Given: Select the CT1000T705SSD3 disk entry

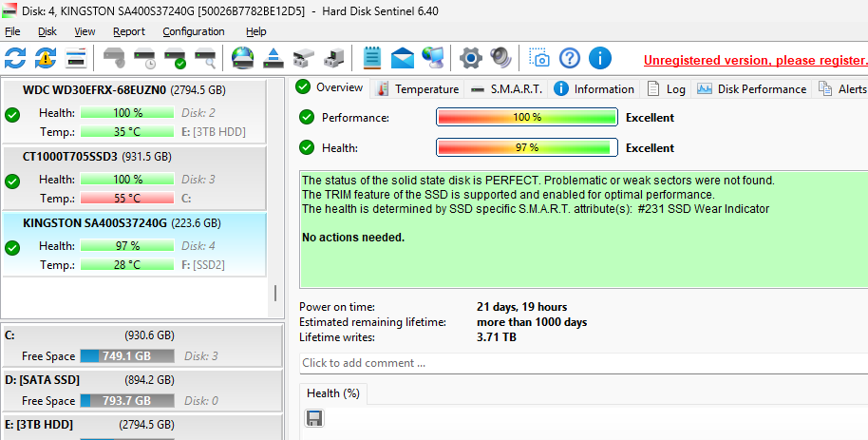Looking at the screenshot, I should point(134,179).
